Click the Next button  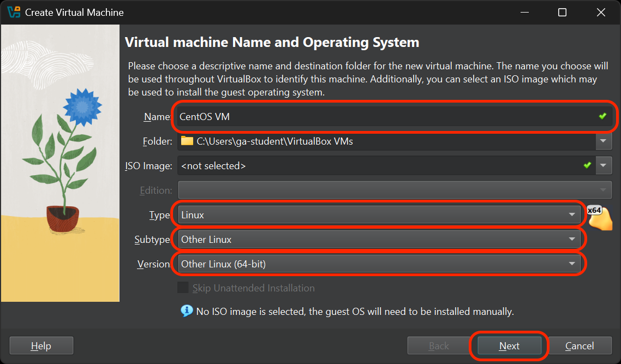(509, 345)
